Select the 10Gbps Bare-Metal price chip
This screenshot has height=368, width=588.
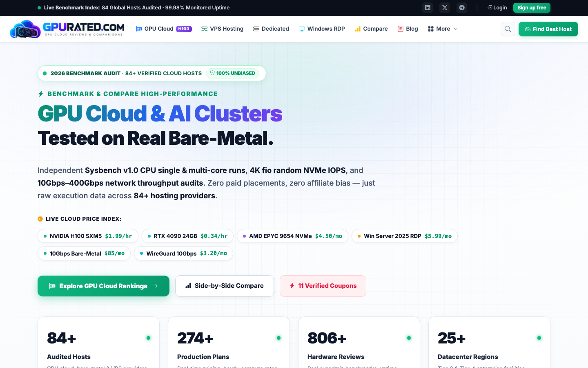pos(84,254)
